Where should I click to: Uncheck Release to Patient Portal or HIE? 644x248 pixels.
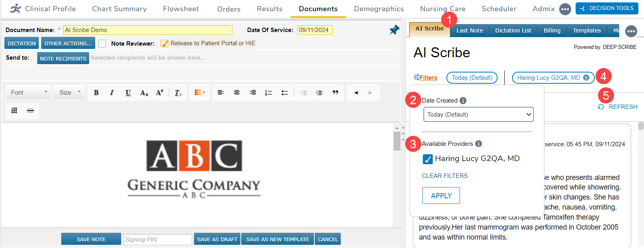pos(164,44)
